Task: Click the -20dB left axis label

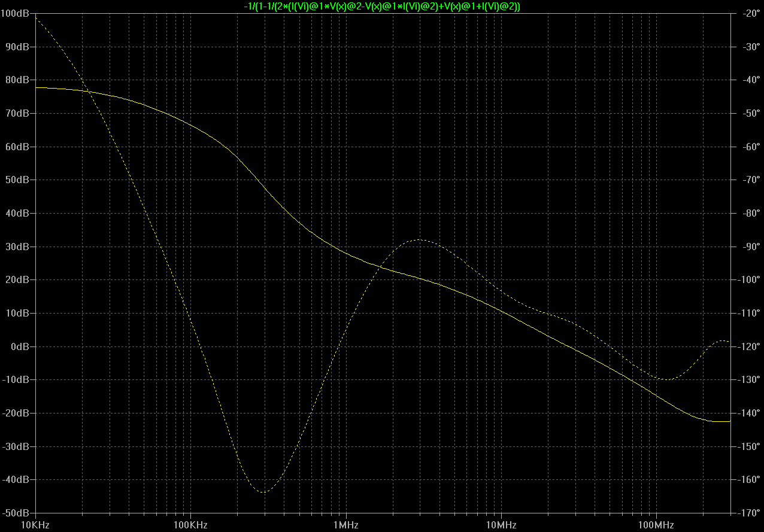Action: pyautogui.click(x=17, y=413)
